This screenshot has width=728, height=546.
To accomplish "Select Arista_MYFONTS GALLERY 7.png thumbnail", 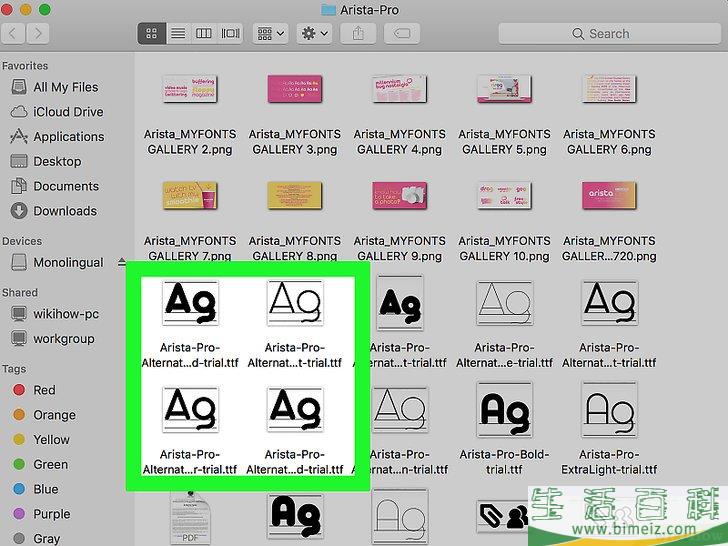I will 190,195.
